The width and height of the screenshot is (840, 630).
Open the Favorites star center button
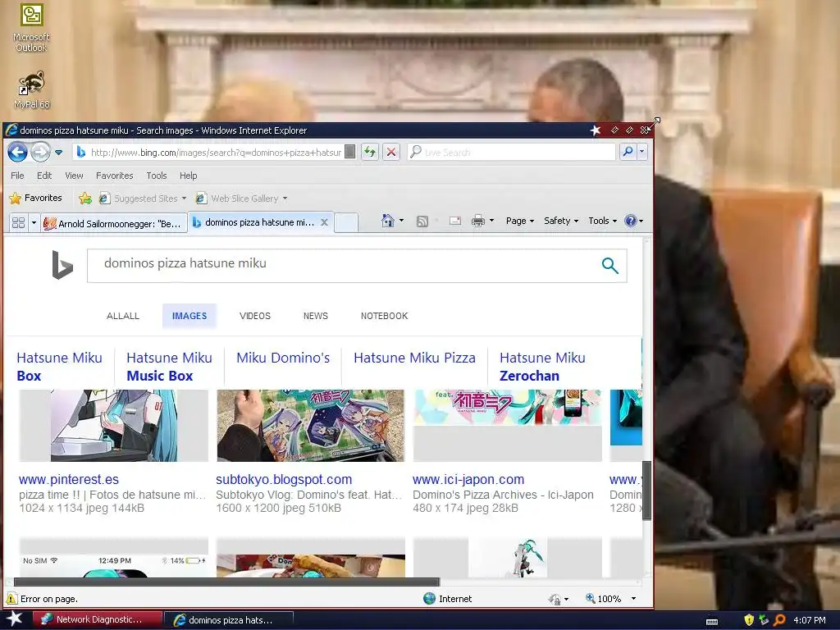36,198
